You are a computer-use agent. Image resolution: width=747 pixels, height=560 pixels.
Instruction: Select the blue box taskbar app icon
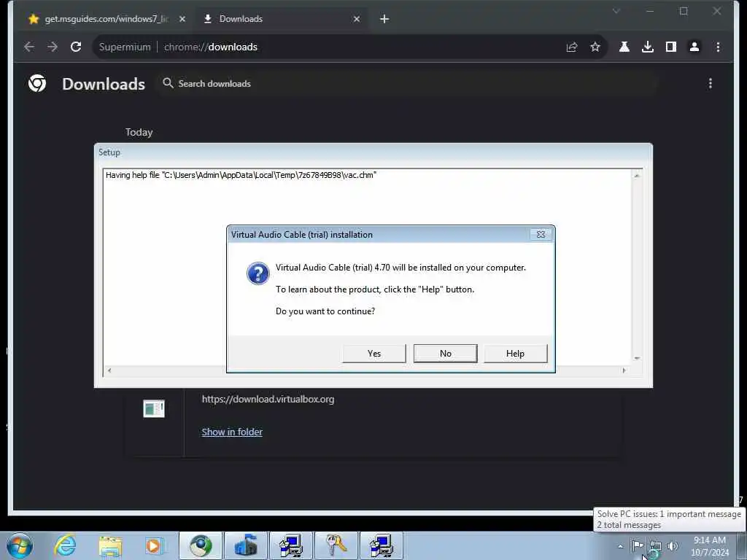click(246, 545)
